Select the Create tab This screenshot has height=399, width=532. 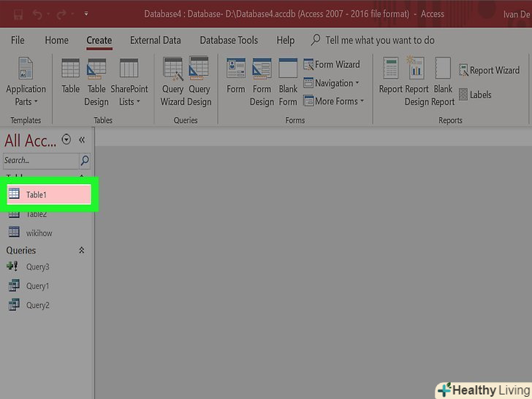point(99,40)
